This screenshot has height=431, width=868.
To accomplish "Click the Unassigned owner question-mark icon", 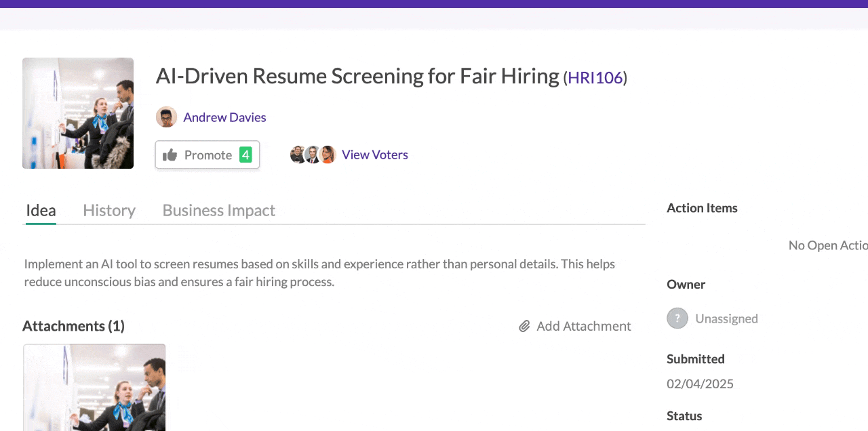I will [677, 319].
